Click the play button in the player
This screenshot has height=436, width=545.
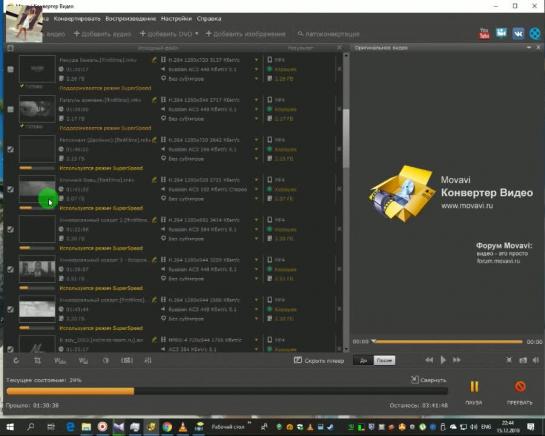[443, 360]
